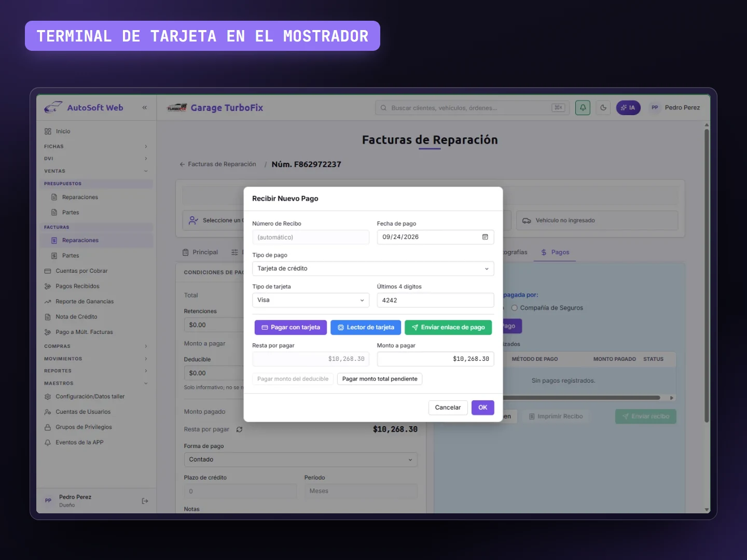Open Reporte de Ganancias in sidebar
Image resolution: width=747 pixels, height=560 pixels.
96,302
